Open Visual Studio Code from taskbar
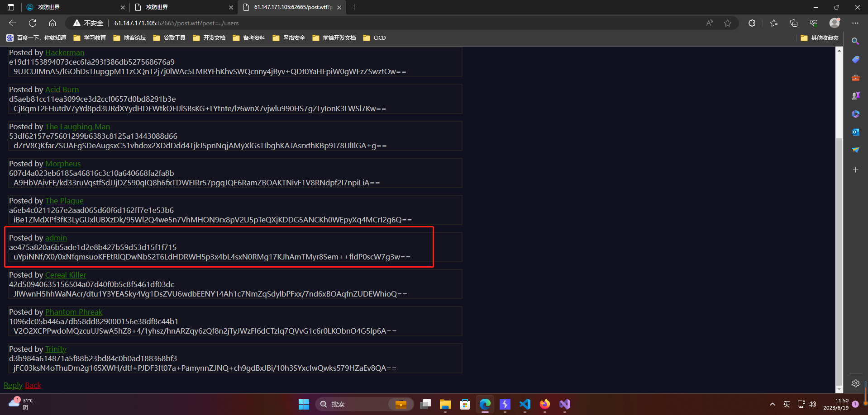Viewport: 868px width, 415px height. tap(525, 404)
